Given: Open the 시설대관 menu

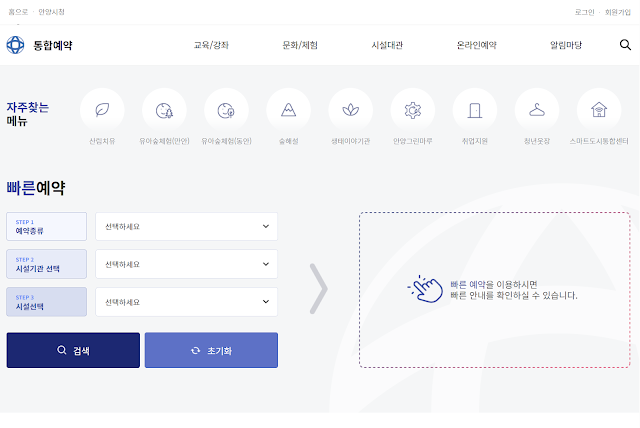Looking at the screenshot, I should pos(387,45).
